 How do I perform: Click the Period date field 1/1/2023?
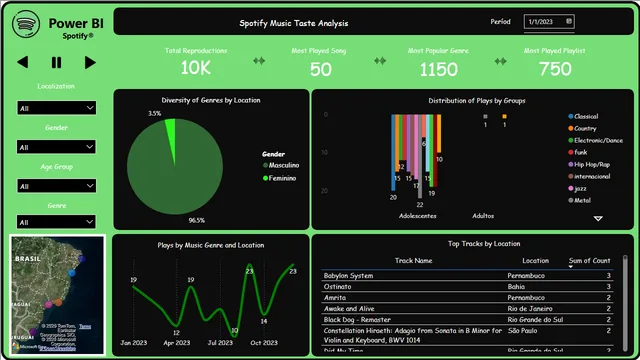(x=549, y=22)
